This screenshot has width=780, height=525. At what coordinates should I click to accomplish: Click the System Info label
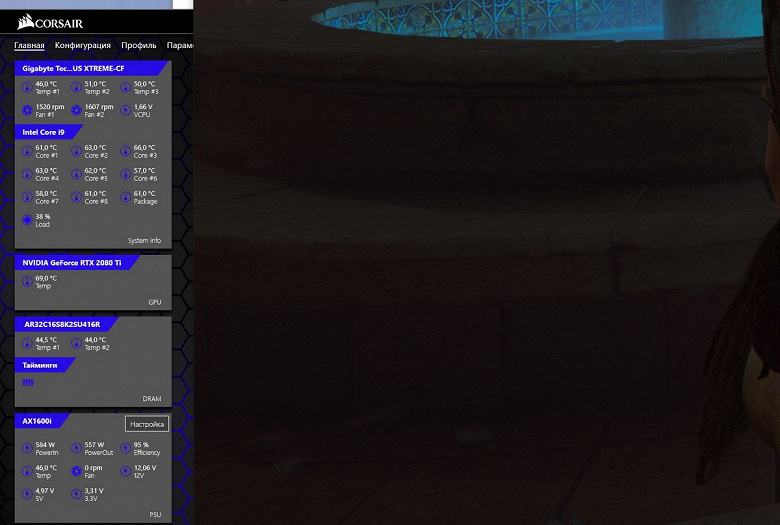(144, 240)
